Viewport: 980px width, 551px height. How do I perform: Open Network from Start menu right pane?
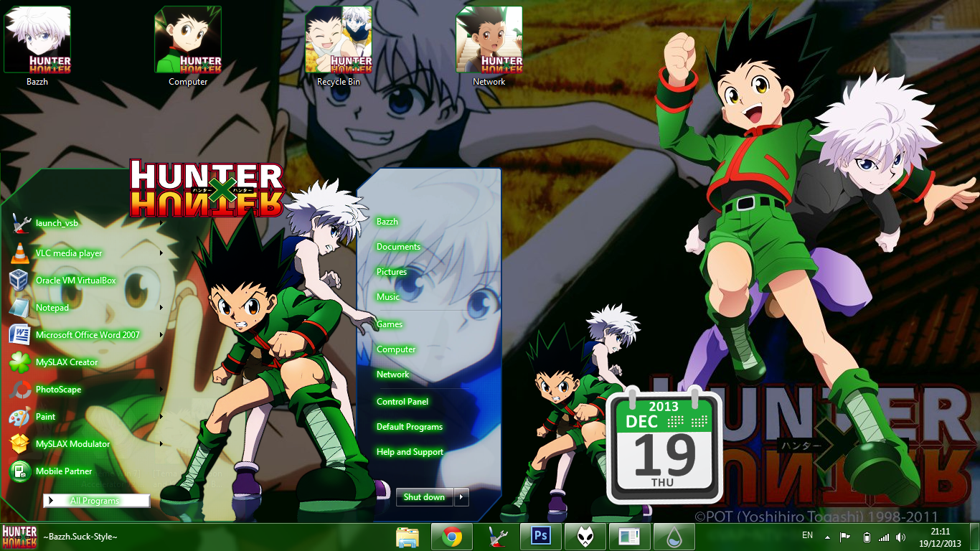[x=393, y=375]
